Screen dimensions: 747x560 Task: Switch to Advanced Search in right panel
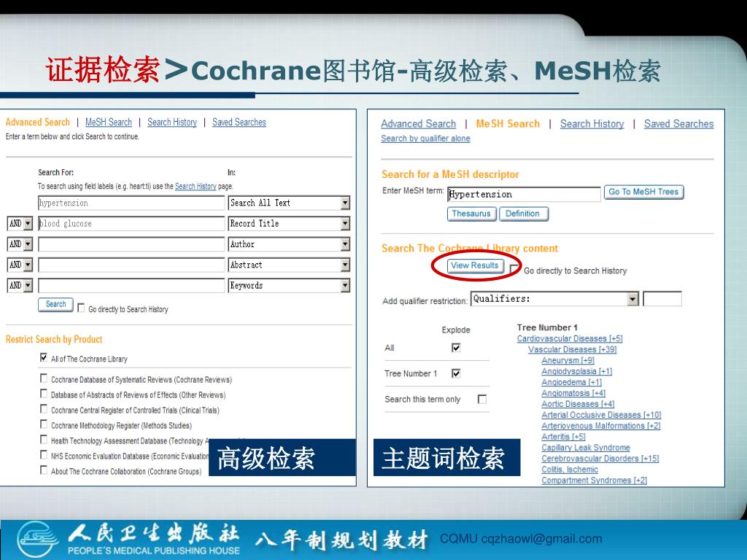[x=418, y=124]
